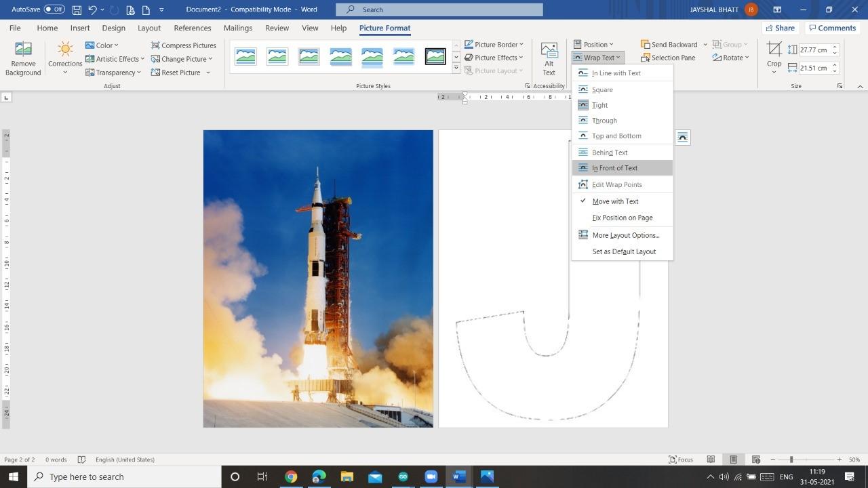This screenshot has width=868, height=488.
Task: Open the Corrections tool
Action: [65, 58]
